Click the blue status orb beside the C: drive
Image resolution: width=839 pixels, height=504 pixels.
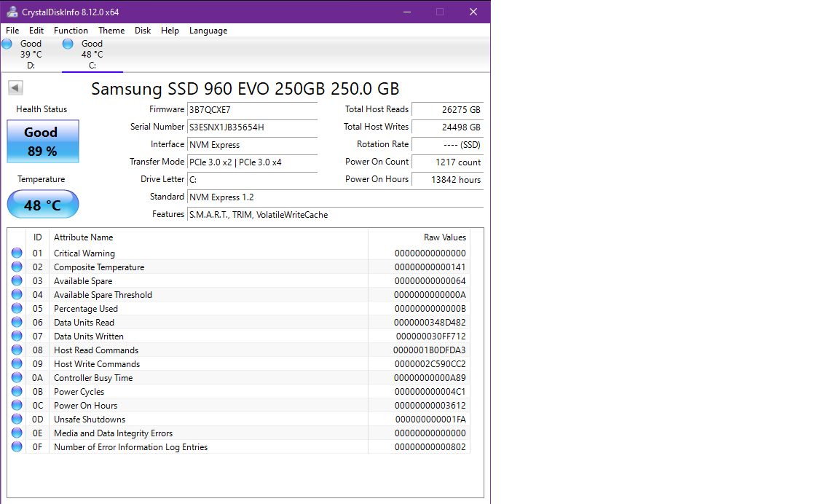coord(68,44)
